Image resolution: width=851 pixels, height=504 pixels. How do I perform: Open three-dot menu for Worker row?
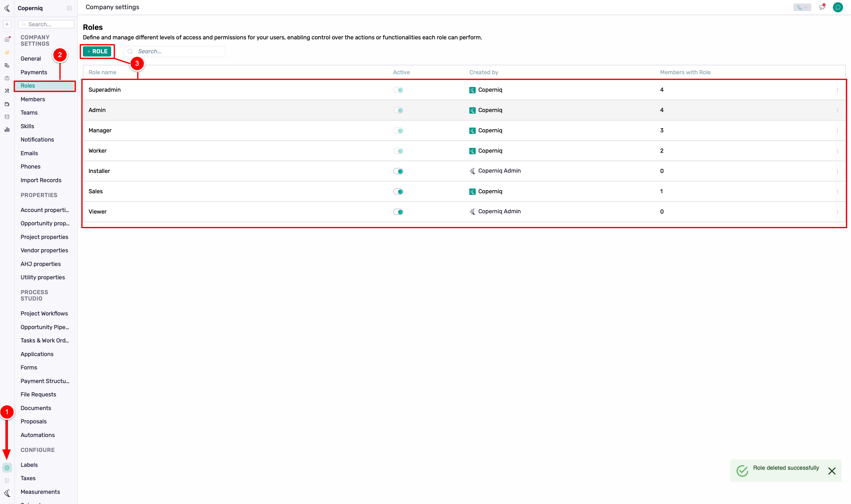click(837, 151)
